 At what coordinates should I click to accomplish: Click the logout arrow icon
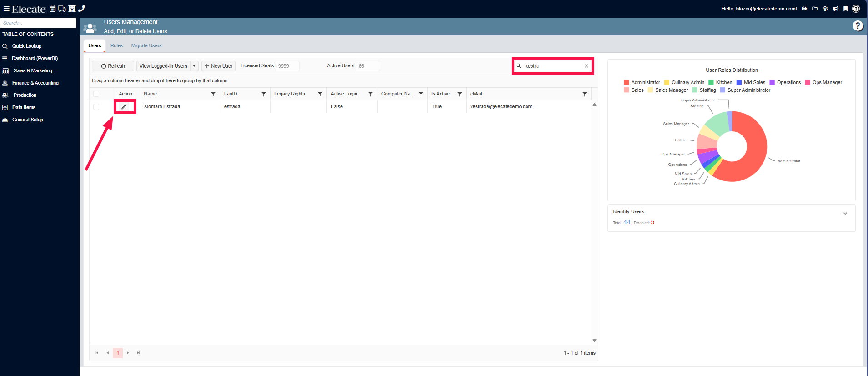point(804,9)
